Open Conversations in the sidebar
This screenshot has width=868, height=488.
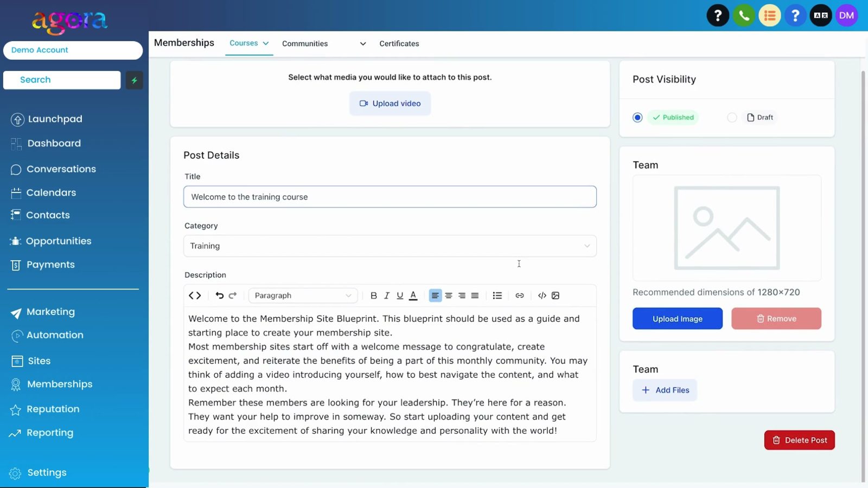(53, 169)
